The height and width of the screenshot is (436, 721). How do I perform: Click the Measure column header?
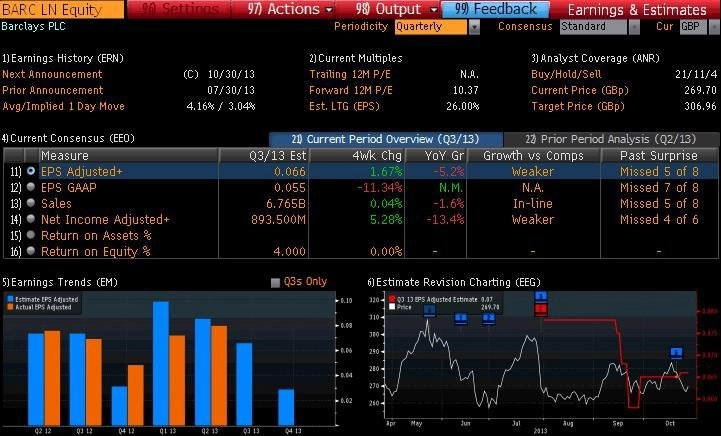click(128, 155)
